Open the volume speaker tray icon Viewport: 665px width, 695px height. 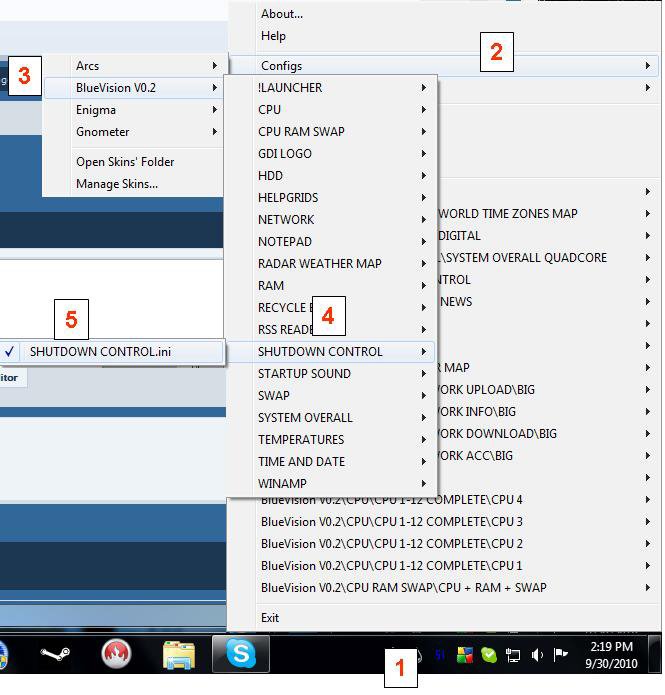tap(537, 655)
